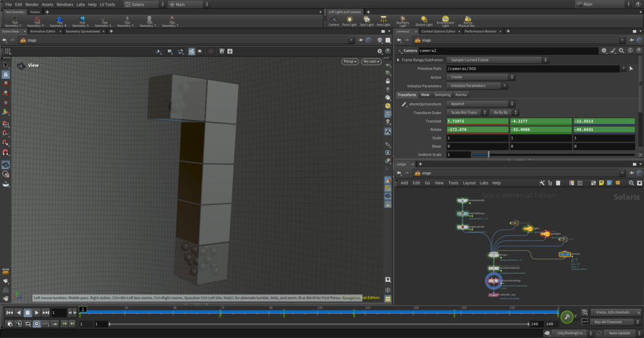Click the Point Light shelf tool

pyautogui.click(x=349, y=21)
